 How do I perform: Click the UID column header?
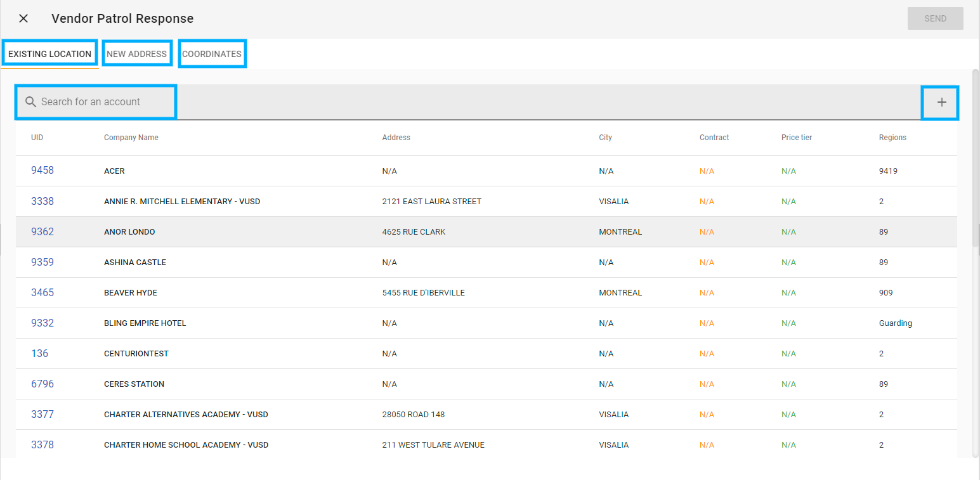37,137
